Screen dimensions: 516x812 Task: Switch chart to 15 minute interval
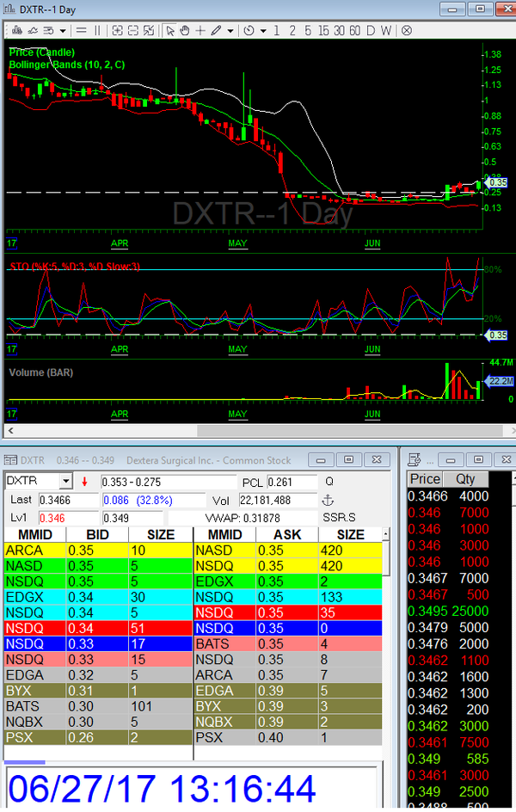323,31
